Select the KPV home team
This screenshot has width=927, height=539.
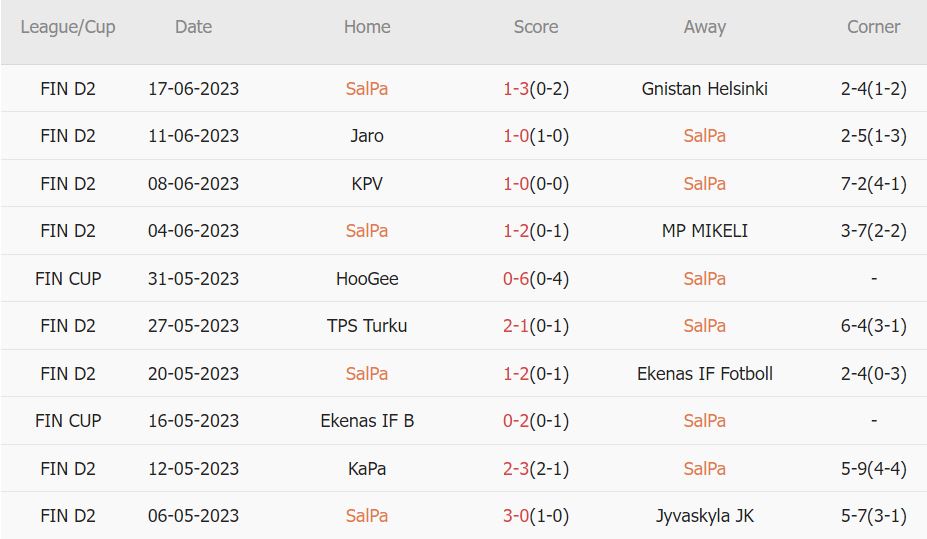click(367, 183)
